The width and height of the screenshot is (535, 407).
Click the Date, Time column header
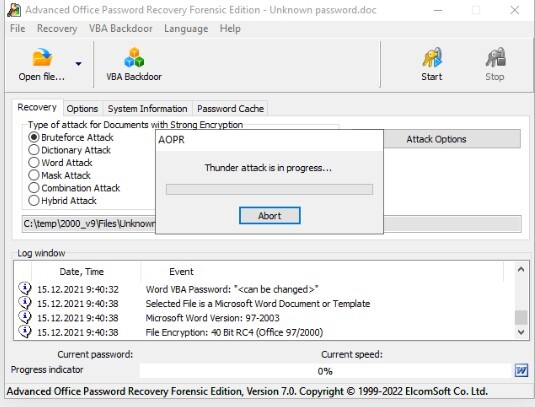pos(81,272)
